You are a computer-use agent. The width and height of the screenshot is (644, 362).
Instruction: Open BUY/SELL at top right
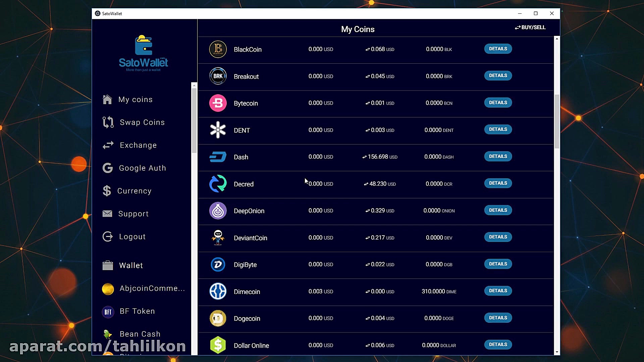[x=530, y=27]
